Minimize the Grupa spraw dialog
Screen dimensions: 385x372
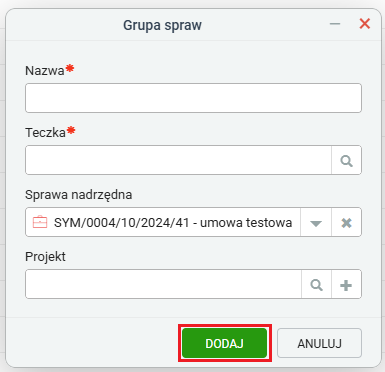tap(335, 24)
